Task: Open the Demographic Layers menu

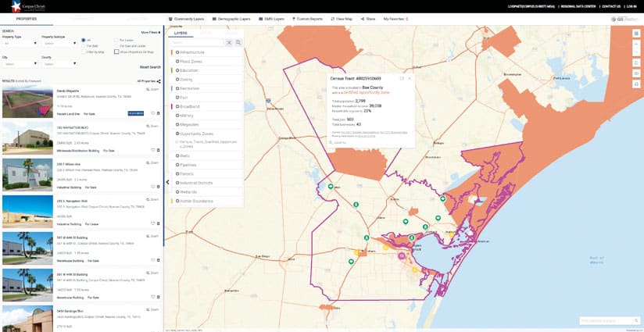Action: (x=234, y=18)
